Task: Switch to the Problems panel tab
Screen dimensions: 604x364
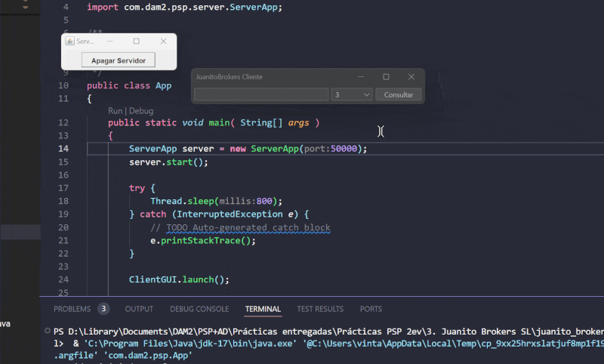Action: click(x=72, y=309)
